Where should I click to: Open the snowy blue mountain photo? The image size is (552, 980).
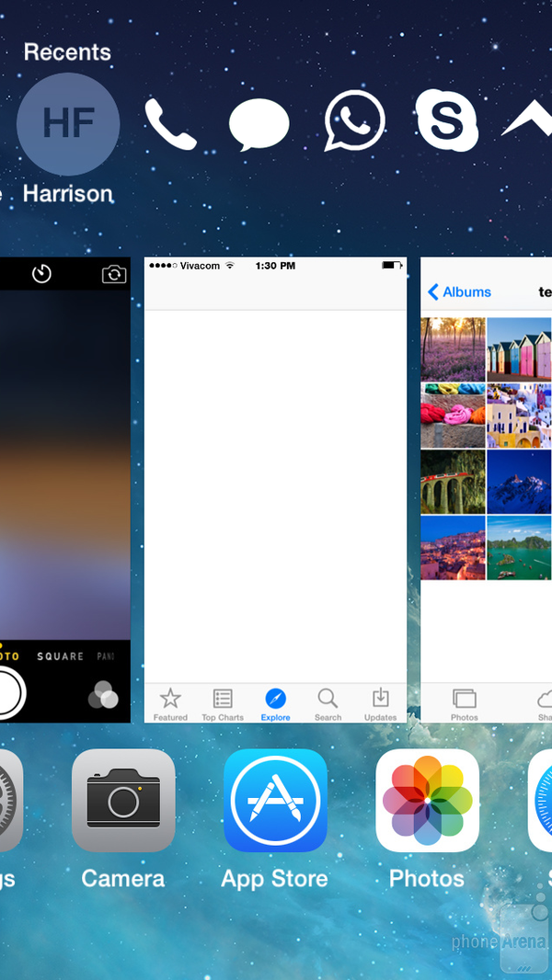(519, 482)
